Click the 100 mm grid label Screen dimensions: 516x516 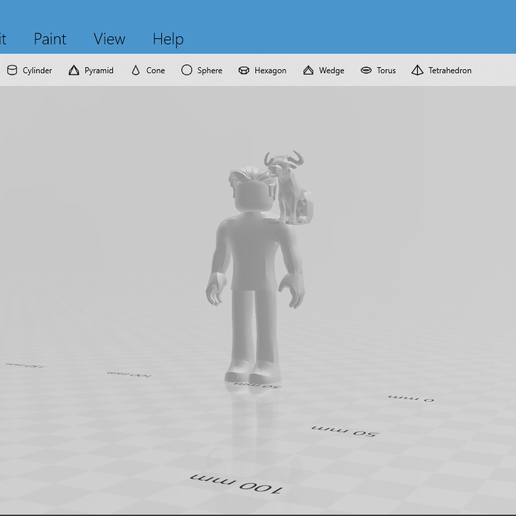[236, 483]
